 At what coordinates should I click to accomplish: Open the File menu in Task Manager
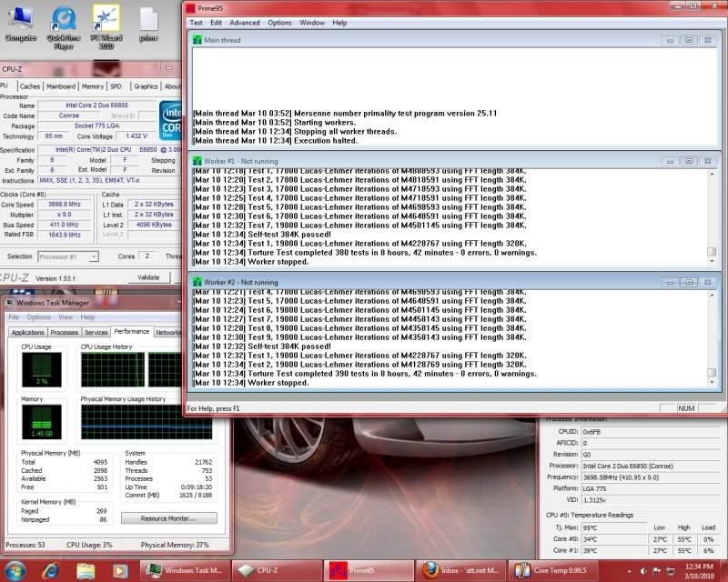coord(14,317)
